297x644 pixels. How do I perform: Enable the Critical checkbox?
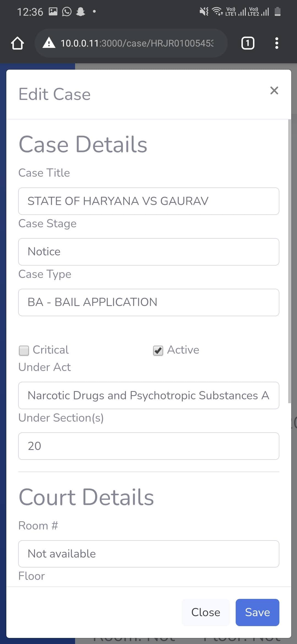click(x=24, y=350)
